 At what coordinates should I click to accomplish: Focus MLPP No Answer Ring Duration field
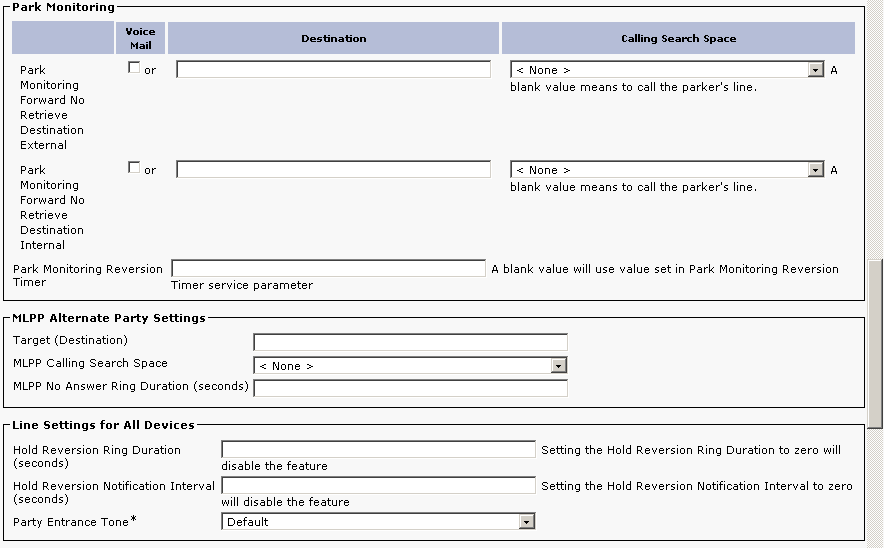coord(410,388)
